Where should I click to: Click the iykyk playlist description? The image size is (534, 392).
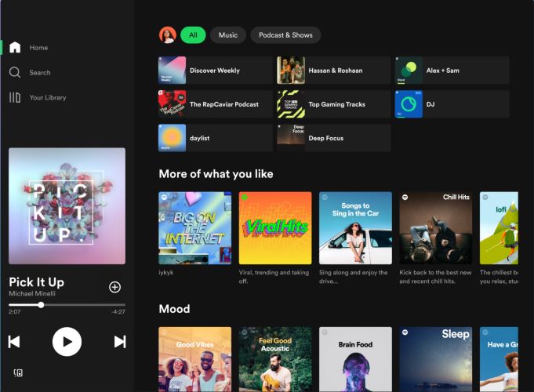[x=166, y=273]
